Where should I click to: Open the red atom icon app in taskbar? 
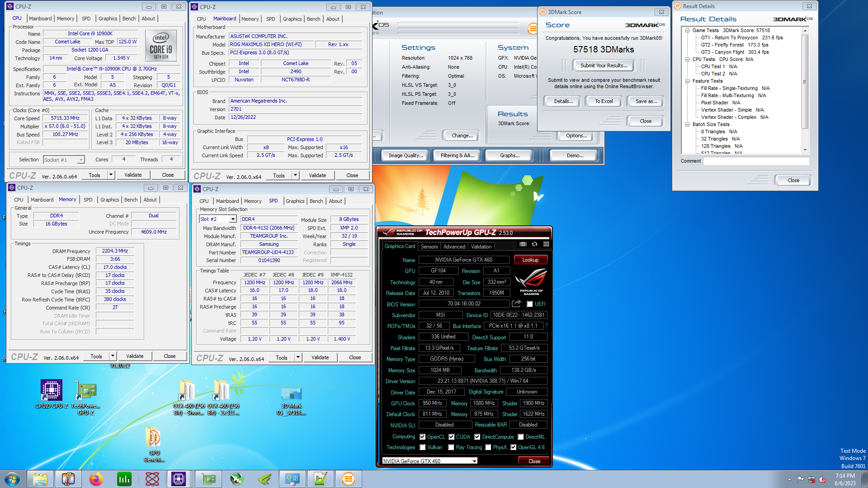pos(152,479)
